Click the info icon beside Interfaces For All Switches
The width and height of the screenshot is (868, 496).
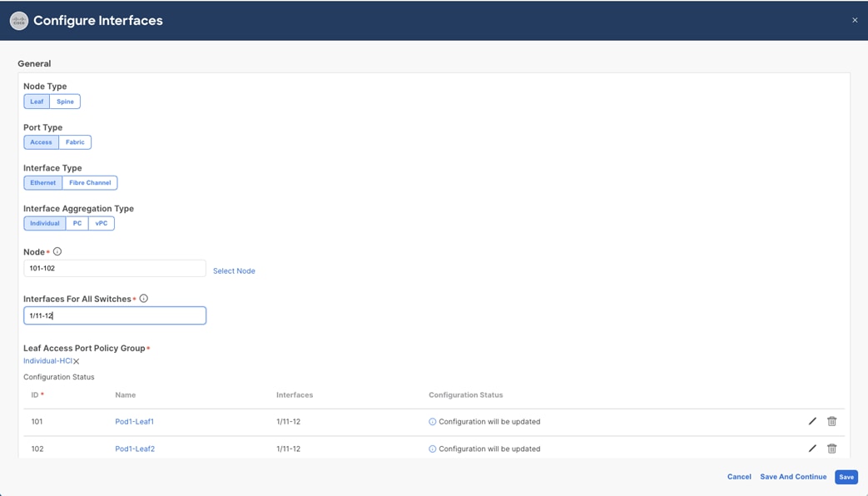pyautogui.click(x=142, y=297)
